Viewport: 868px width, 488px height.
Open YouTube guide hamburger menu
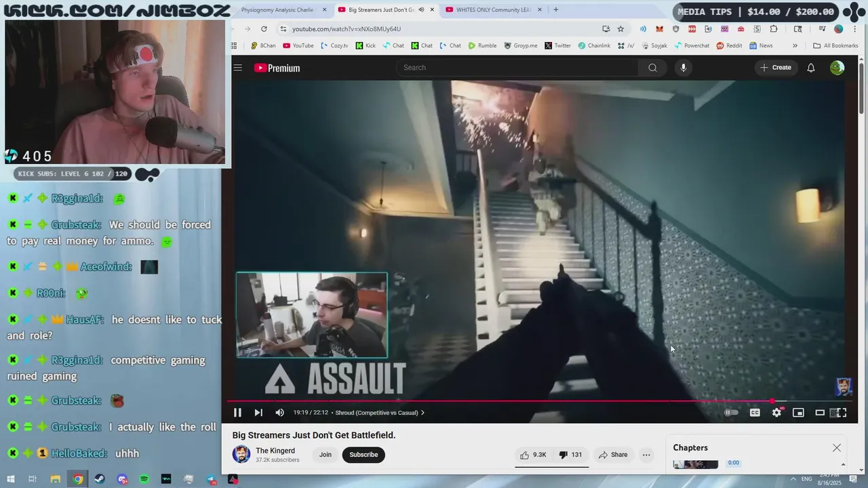(x=238, y=68)
